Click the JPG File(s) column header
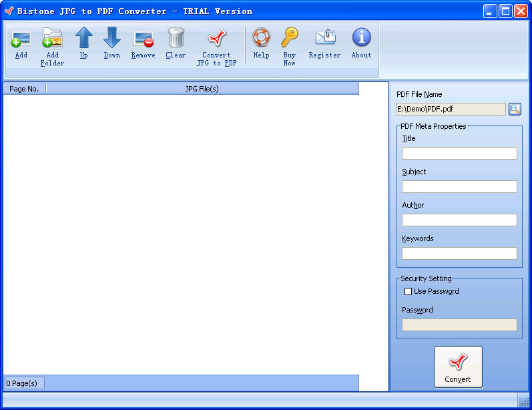The image size is (532, 410). (x=202, y=89)
